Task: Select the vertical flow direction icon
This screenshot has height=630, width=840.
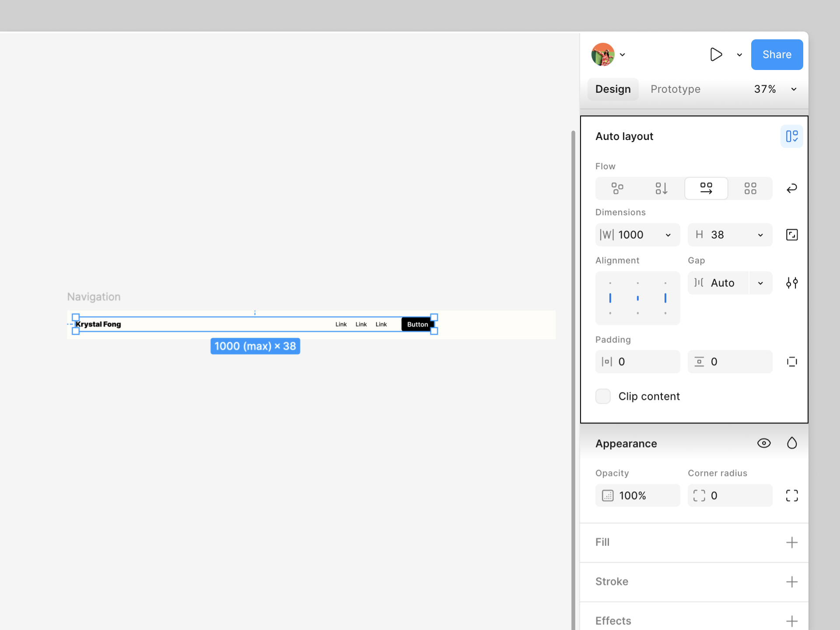Action: click(x=661, y=189)
